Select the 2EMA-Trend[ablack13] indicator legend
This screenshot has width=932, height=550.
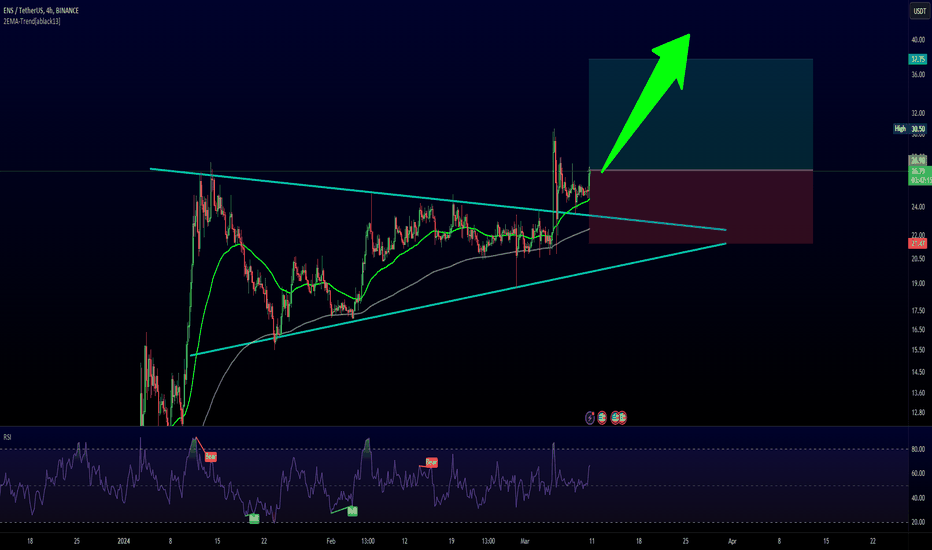pos(32,21)
